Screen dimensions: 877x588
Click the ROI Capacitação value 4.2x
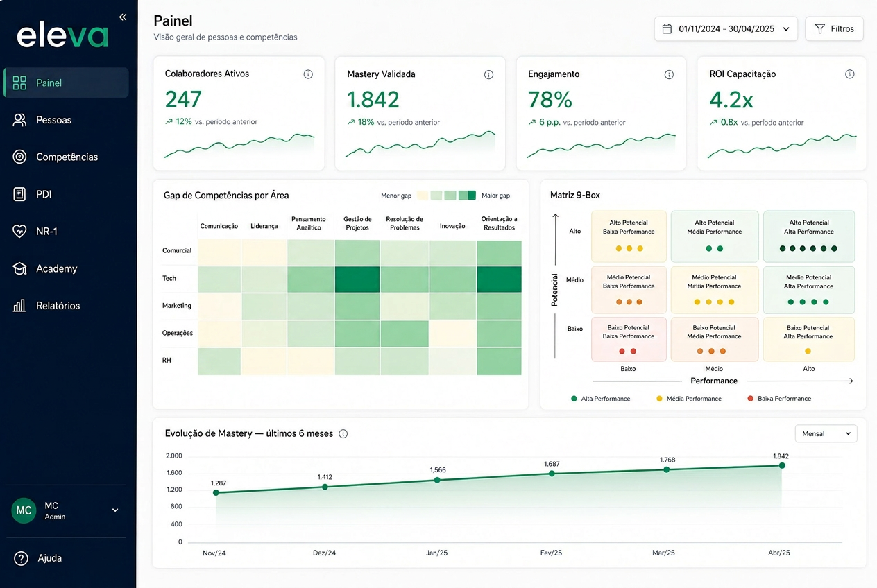(731, 100)
